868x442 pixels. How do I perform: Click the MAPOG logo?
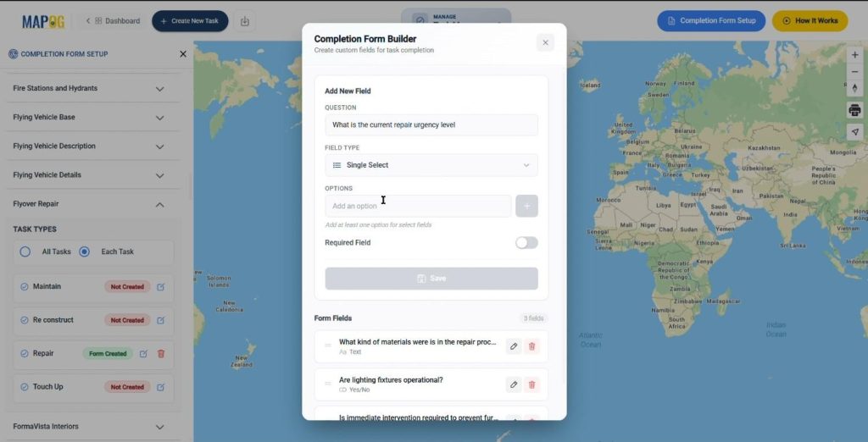pyautogui.click(x=43, y=21)
